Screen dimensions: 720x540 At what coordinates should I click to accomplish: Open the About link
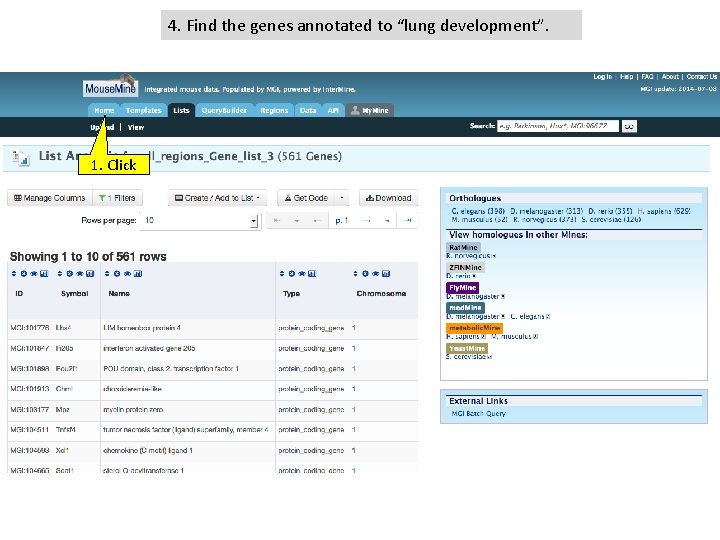pyautogui.click(x=670, y=77)
